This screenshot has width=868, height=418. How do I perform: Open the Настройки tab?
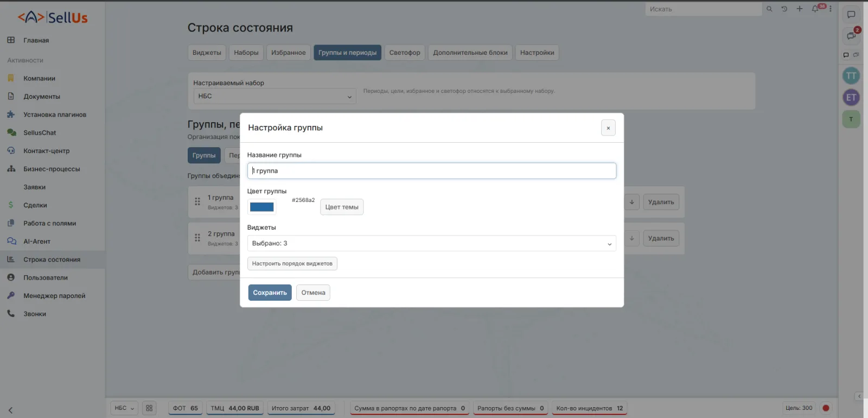coord(537,53)
